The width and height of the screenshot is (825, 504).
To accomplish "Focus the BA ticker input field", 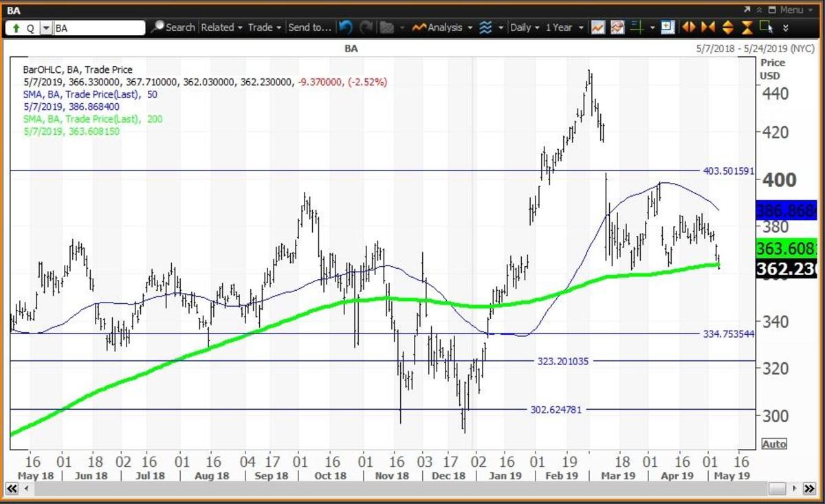I will pyautogui.click(x=99, y=28).
